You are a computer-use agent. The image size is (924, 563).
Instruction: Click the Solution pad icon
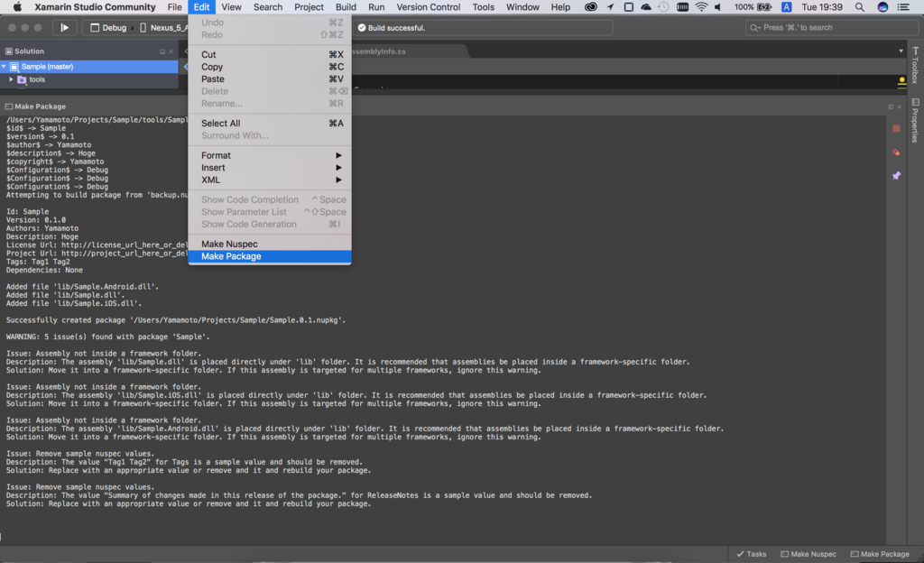click(x=8, y=51)
